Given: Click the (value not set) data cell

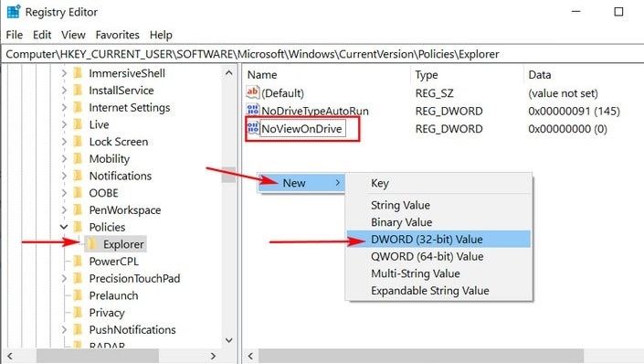Looking at the screenshot, I should click(x=563, y=93).
